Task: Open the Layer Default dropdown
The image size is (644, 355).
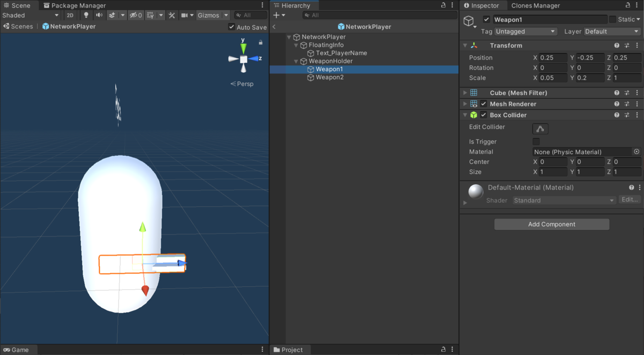Action: [x=612, y=32]
